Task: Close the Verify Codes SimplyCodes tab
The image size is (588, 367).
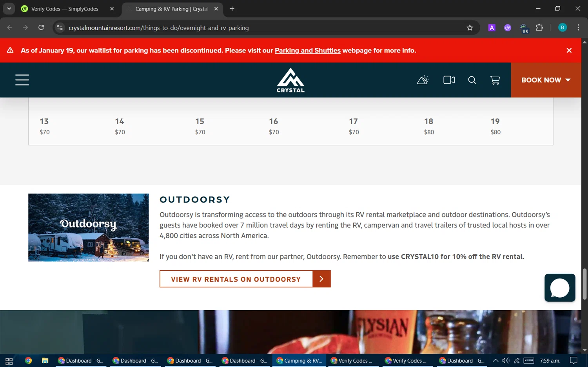Action: point(112,9)
